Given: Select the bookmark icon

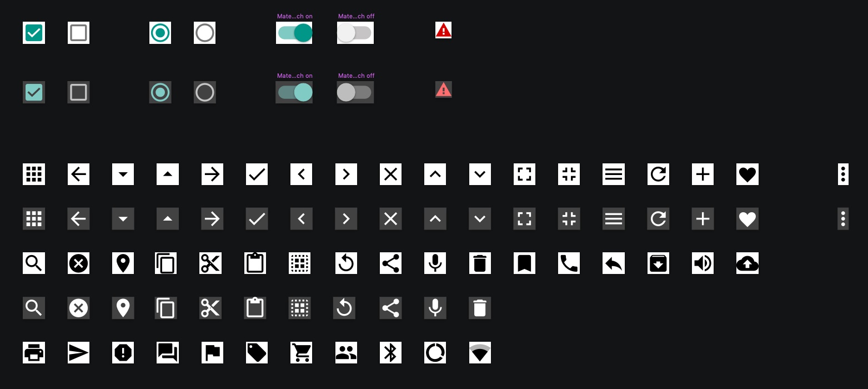Looking at the screenshot, I should point(524,263).
